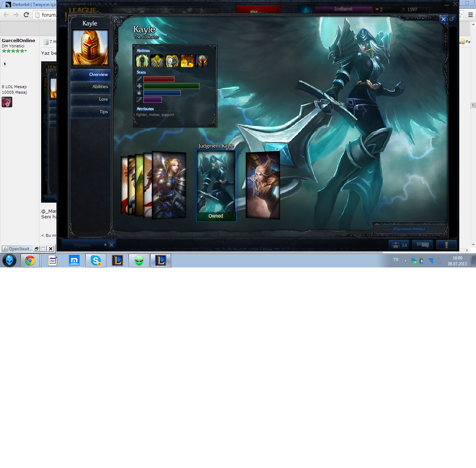
Task: Click the Kayle champion portrait in sidebar
Action: tap(90, 48)
